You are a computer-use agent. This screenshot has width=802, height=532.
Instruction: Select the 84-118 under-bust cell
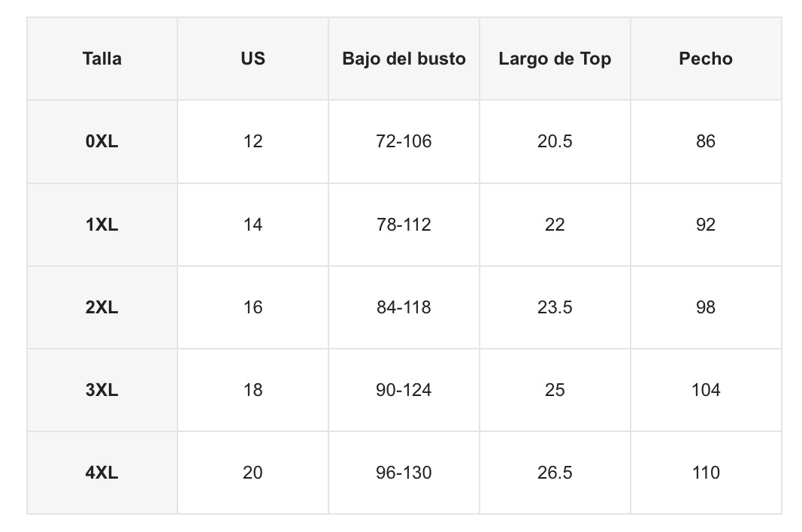point(404,307)
